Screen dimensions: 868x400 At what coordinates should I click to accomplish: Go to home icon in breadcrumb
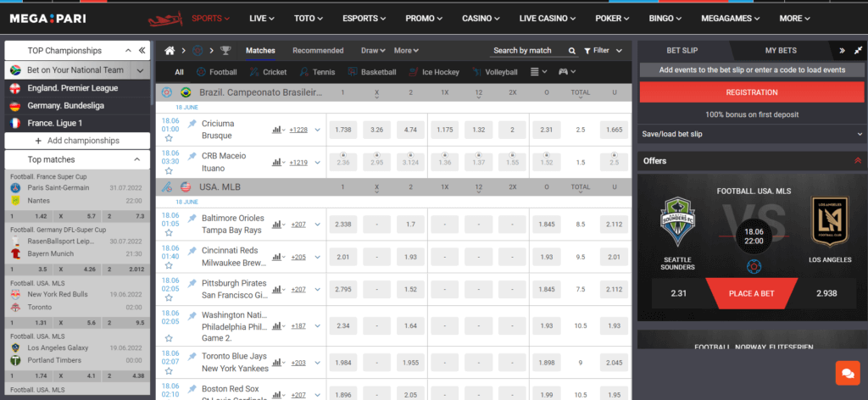click(170, 50)
